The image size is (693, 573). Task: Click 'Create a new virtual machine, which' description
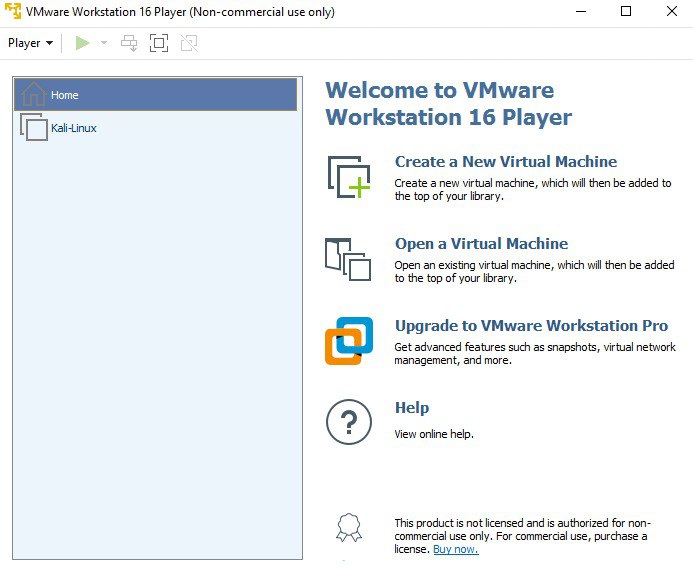pos(533,189)
